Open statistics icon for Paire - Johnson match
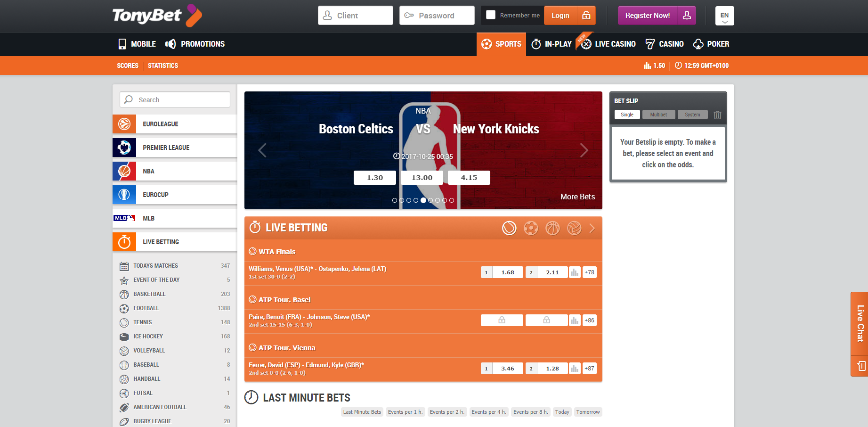This screenshot has height=427, width=868. tap(575, 320)
